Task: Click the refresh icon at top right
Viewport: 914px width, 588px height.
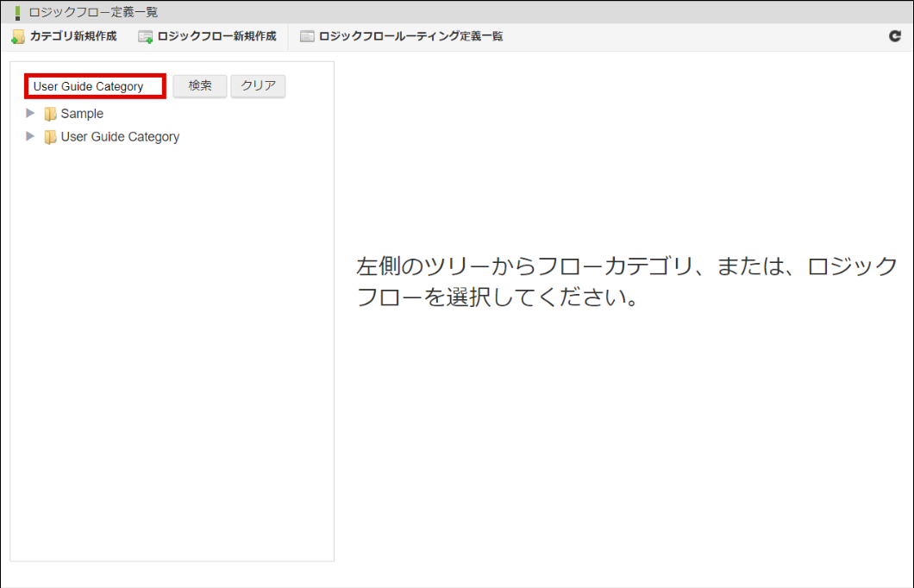Action: coord(895,36)
